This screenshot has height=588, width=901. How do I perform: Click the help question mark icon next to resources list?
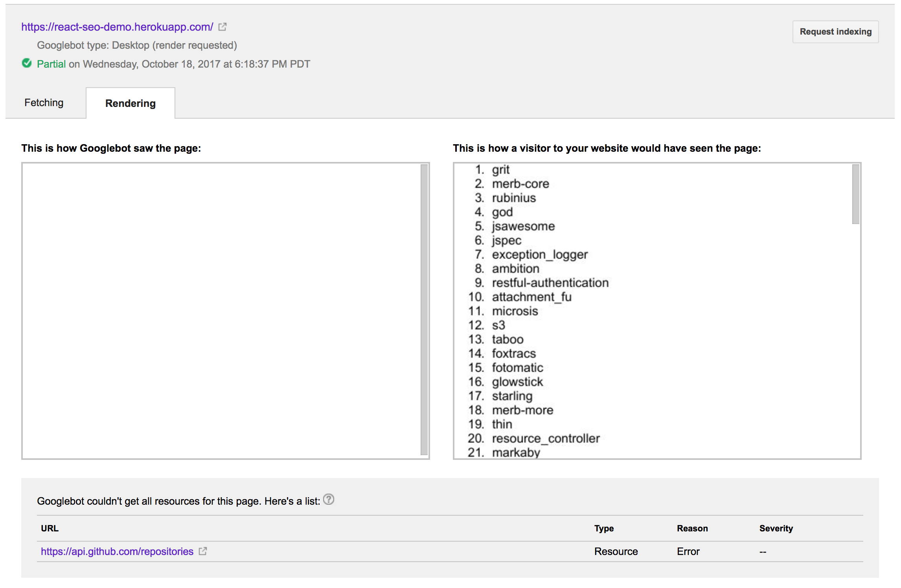click(x=329, y=500)
